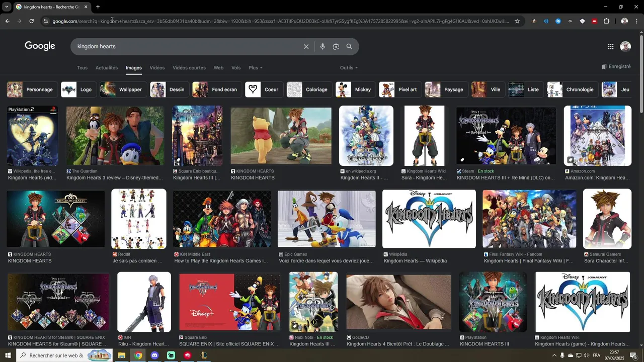This screenshot has width=644, height=362.
Task: Filter images by Pixel art chip
Action: [400, 89]
